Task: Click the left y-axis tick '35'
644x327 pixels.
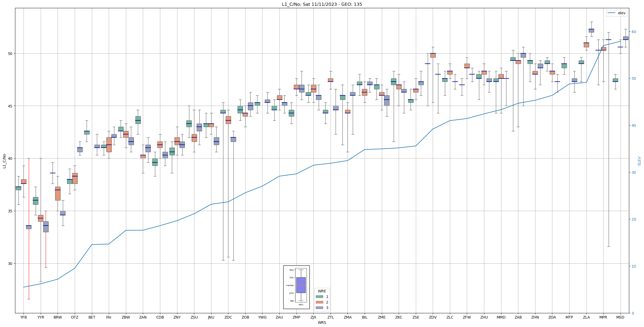Action: tap(11, 211)
